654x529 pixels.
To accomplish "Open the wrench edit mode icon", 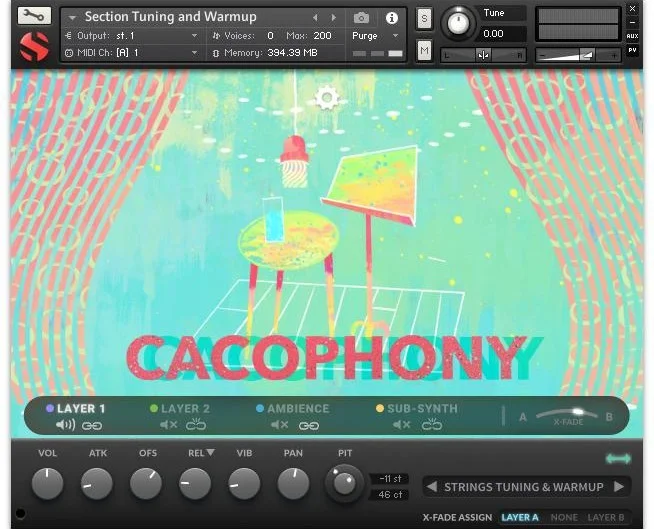I will 34,16.
